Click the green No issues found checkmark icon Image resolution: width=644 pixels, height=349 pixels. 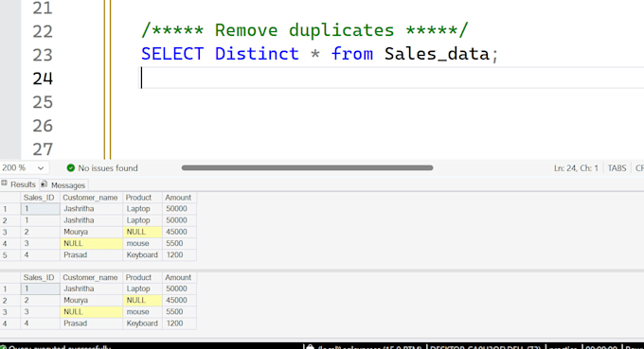pyautogui.click(x=71, y=167)
